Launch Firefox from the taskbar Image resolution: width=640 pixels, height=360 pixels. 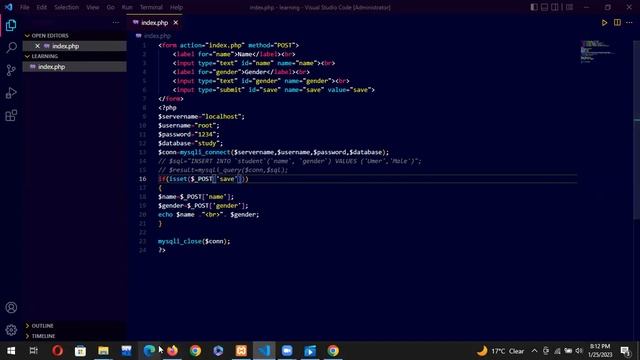coord(172,351)
